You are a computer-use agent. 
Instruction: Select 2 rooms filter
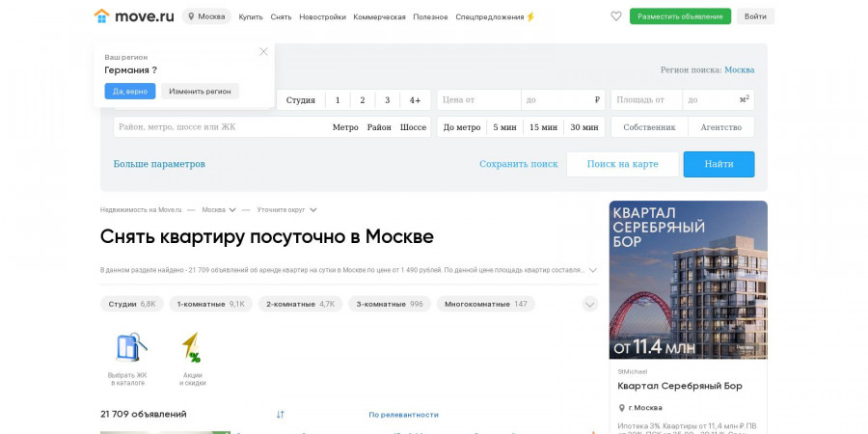pos(363,100)
